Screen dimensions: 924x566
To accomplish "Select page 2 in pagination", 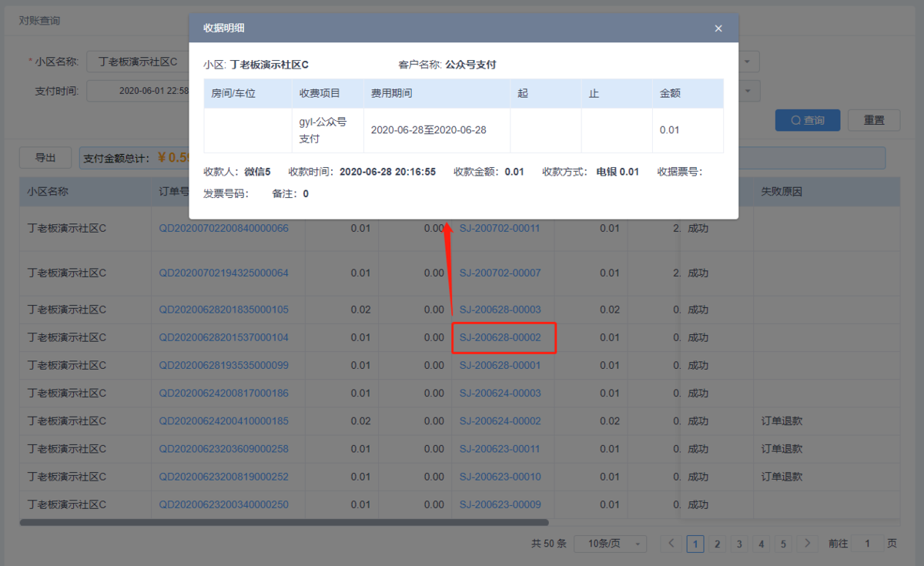I will [718, 544].
